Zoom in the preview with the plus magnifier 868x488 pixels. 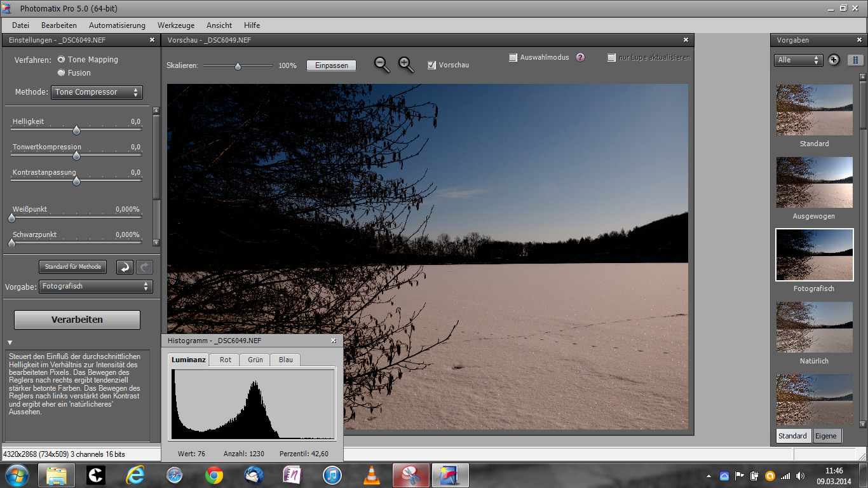click(406, 64)
